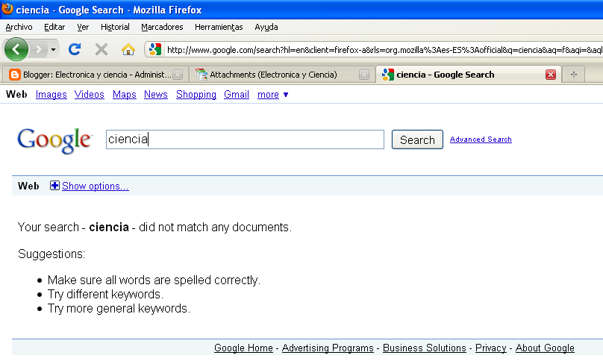Open the News link
Viewport: 603px width, 364px height.
156,95
